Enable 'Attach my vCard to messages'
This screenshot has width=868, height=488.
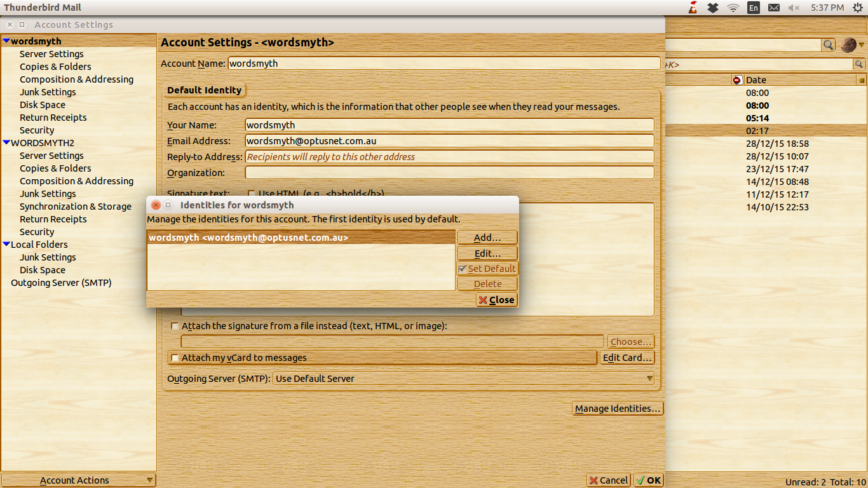pos(175,358)
